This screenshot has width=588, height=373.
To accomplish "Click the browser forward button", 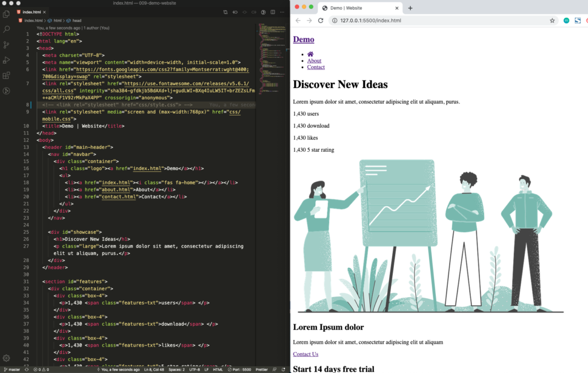I will (310, 21).
